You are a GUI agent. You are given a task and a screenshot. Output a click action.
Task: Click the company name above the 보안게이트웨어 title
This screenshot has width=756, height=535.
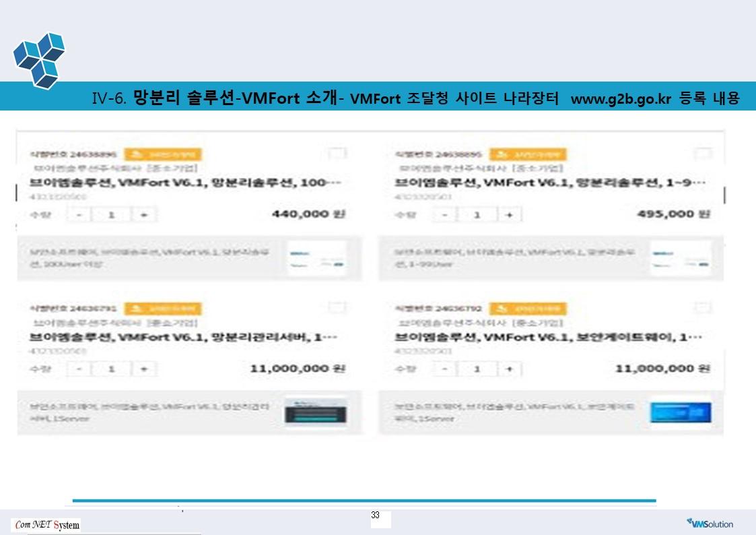pos(481,322)
